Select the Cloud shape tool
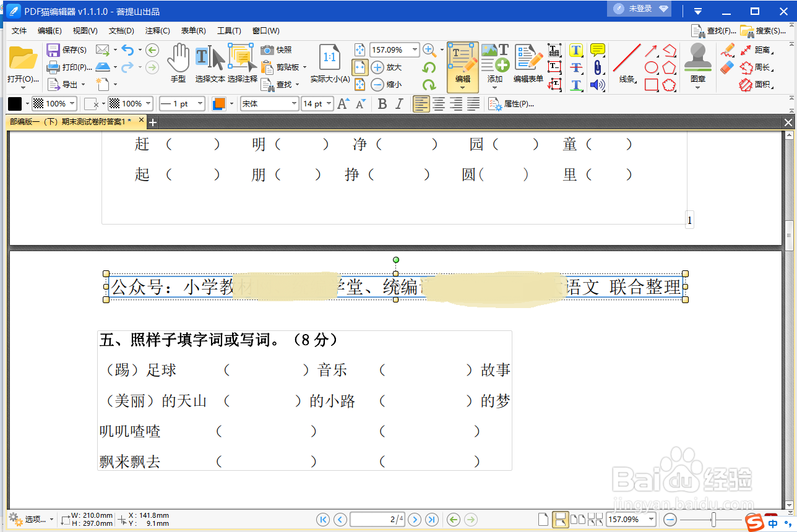797x532 pixels. [669, 85]
